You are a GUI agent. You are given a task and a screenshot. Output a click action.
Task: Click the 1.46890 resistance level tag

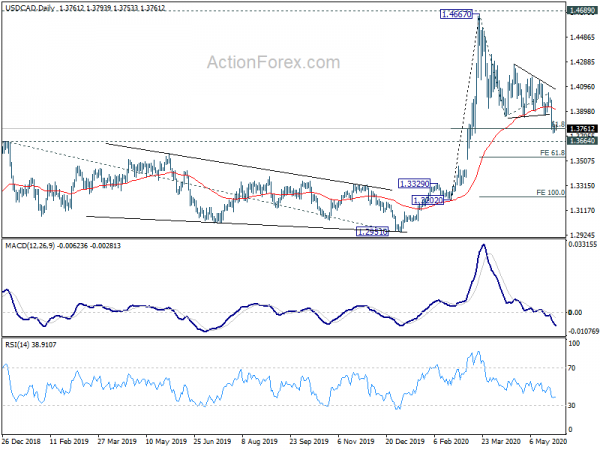pos(582,11)
